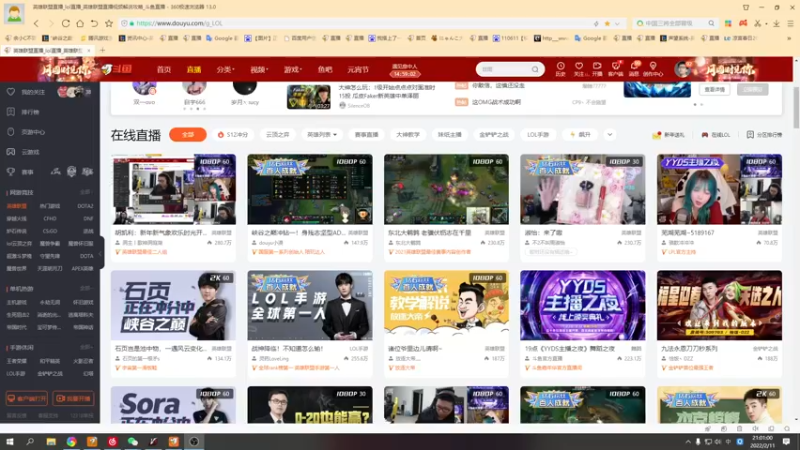800x450 pixels.
Task: Expand 全部 under 手游休闲 sidebar section
Action: point(86,347)
